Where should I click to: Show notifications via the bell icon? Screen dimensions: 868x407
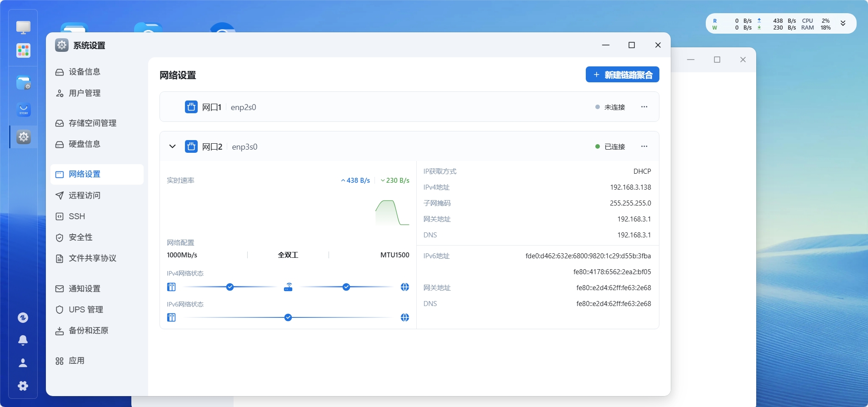(23, 340)
